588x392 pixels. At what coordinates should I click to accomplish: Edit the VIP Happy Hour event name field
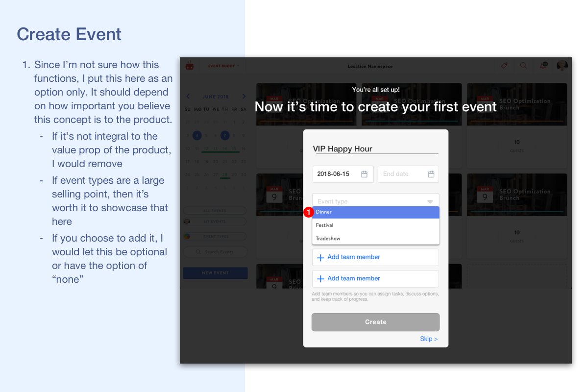(x=376, y=149)
